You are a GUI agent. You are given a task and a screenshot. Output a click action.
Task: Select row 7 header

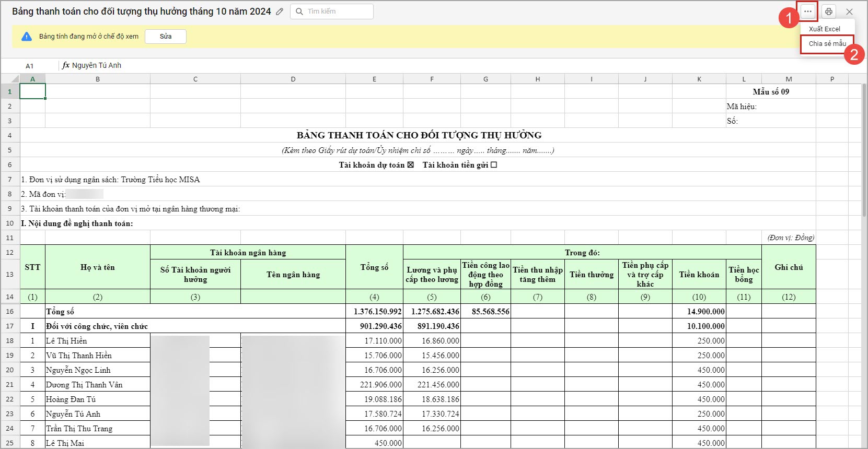click(10, 180)
